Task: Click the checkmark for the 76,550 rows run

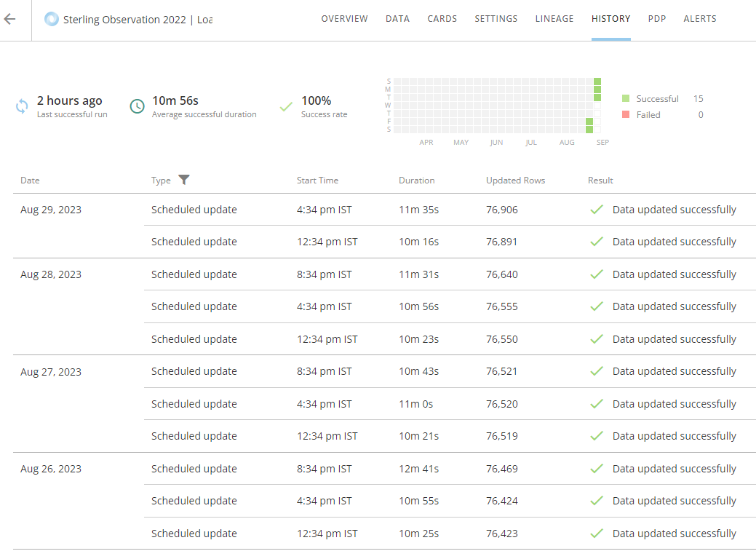Action: 597,339
